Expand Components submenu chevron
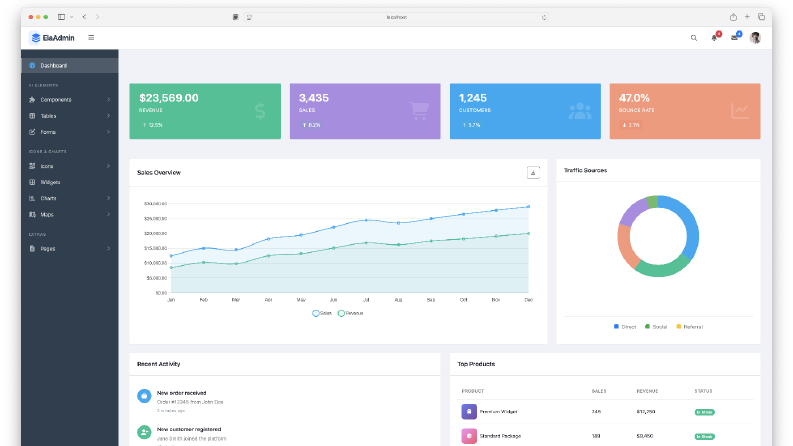 (x=109, y=100)
